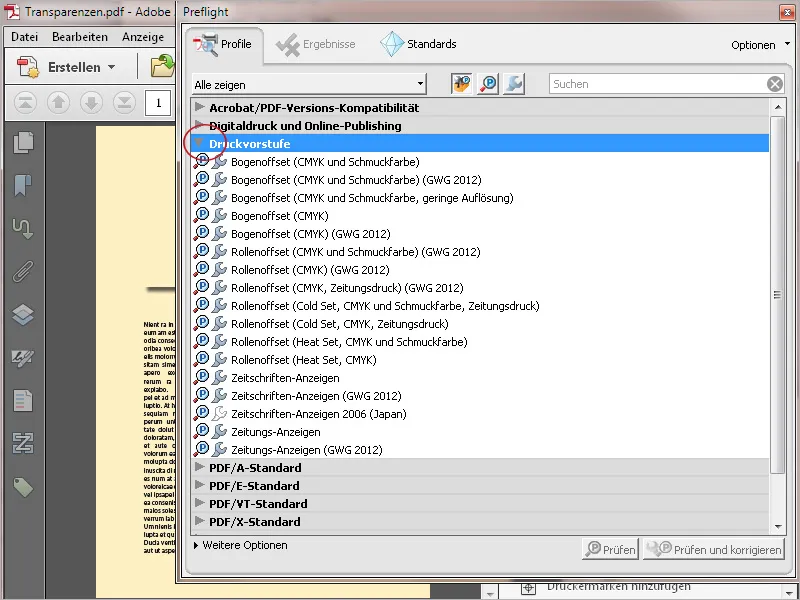Go to next page arrow in Acrobat
The height and width of the screenshot is (600, 800).
point(91,103)
